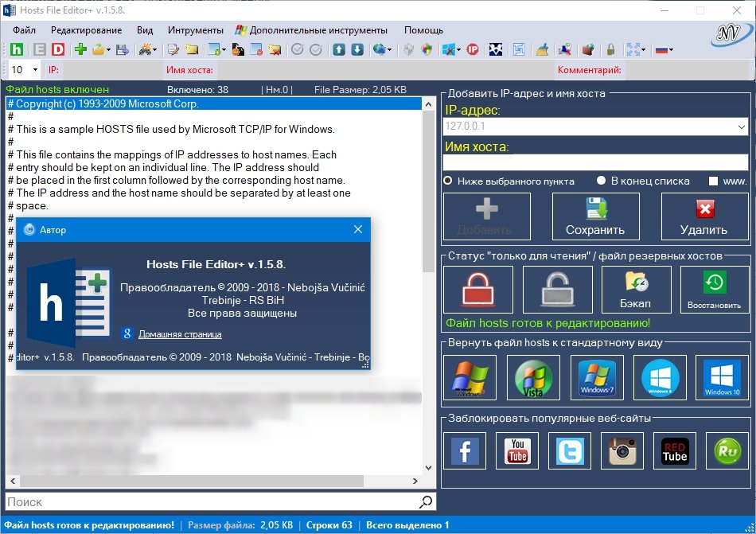The width and height of the screenshot is (756, 534).
Task: Click the Удалить button
Action: pos(704,216)
